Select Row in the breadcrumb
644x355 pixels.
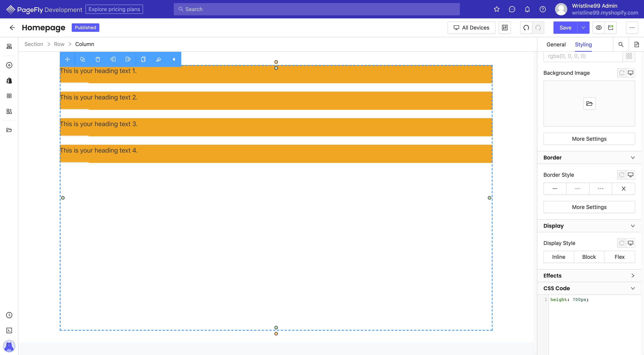(x=59, y=44)
